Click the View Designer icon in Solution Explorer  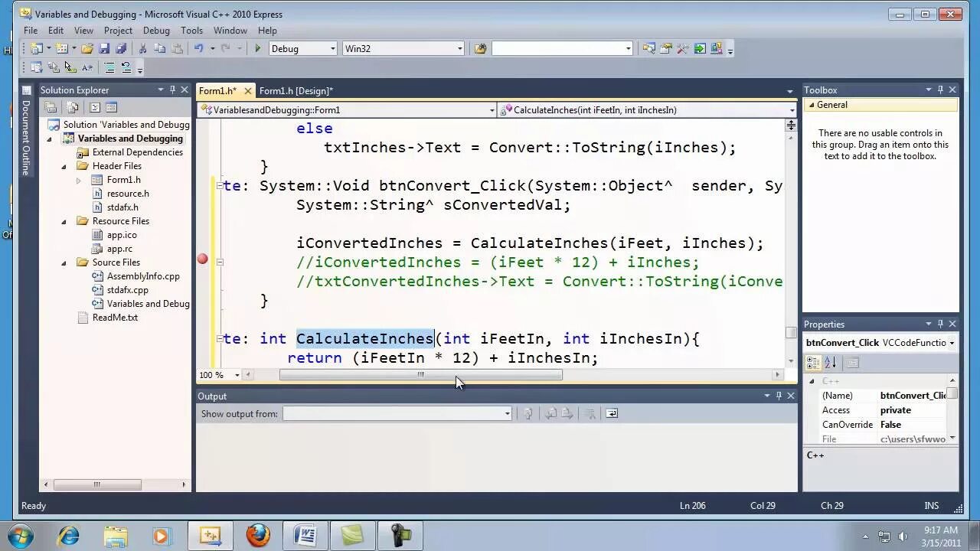pos(112,107)
